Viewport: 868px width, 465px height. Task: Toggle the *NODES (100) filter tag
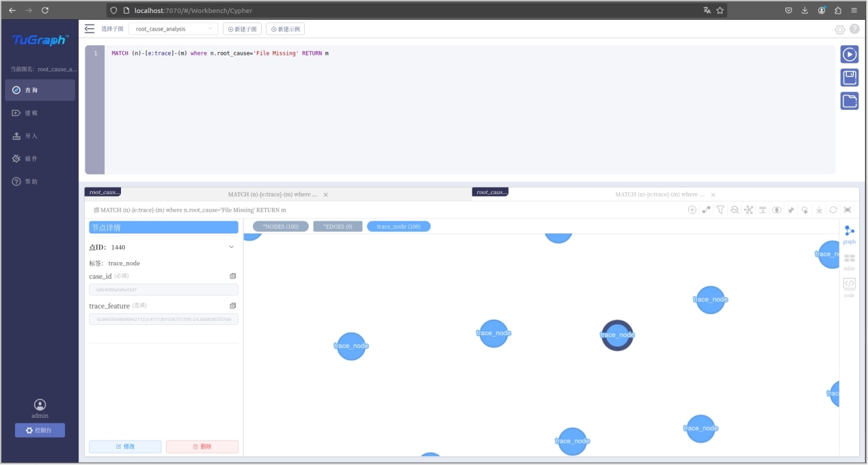[x=281, y=227]
